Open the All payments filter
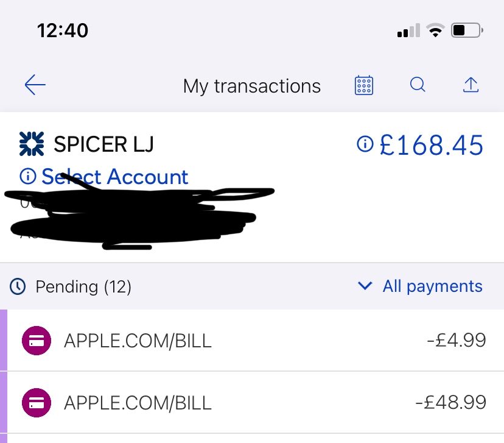This screenshot has height=443, width=504. 432,286
